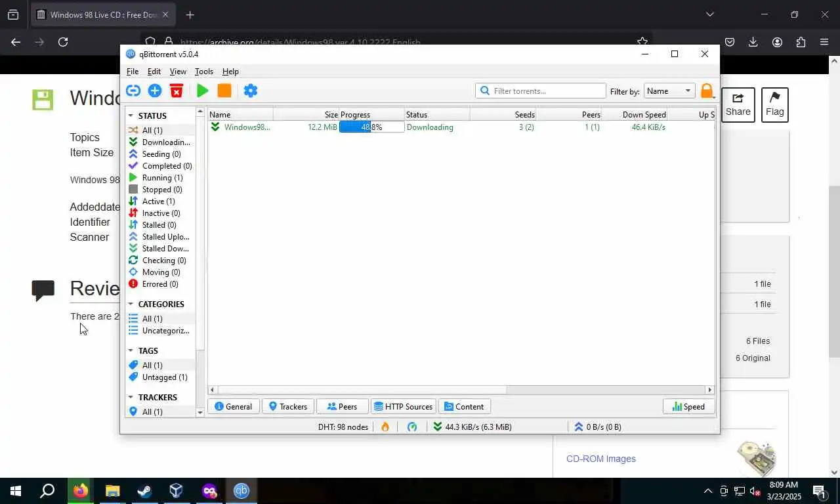Sort torrents by Seeds column header

click(x=503, y=114)
